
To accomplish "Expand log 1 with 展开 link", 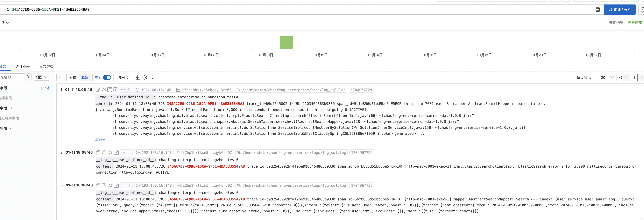I will coord(100,140).
